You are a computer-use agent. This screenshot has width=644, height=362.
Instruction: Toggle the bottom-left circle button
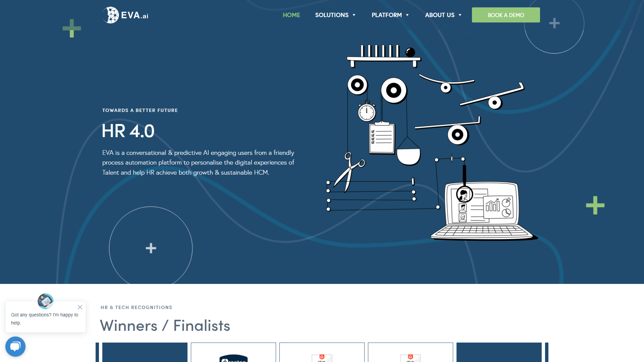15,346
